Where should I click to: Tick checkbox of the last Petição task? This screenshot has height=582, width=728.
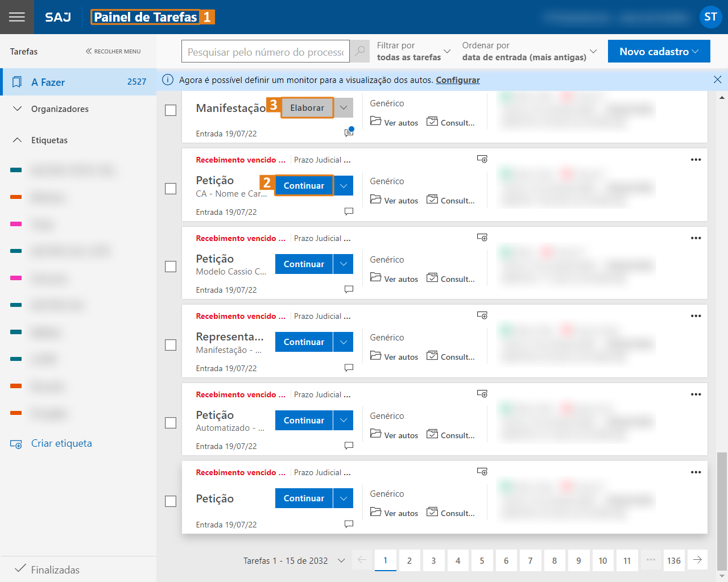[171, 501]
